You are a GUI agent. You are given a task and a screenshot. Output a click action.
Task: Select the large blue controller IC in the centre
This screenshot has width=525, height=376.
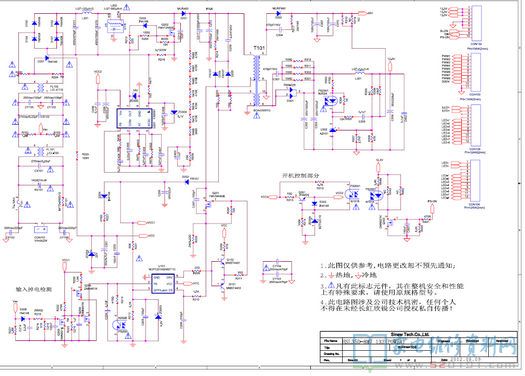(135, 118)
